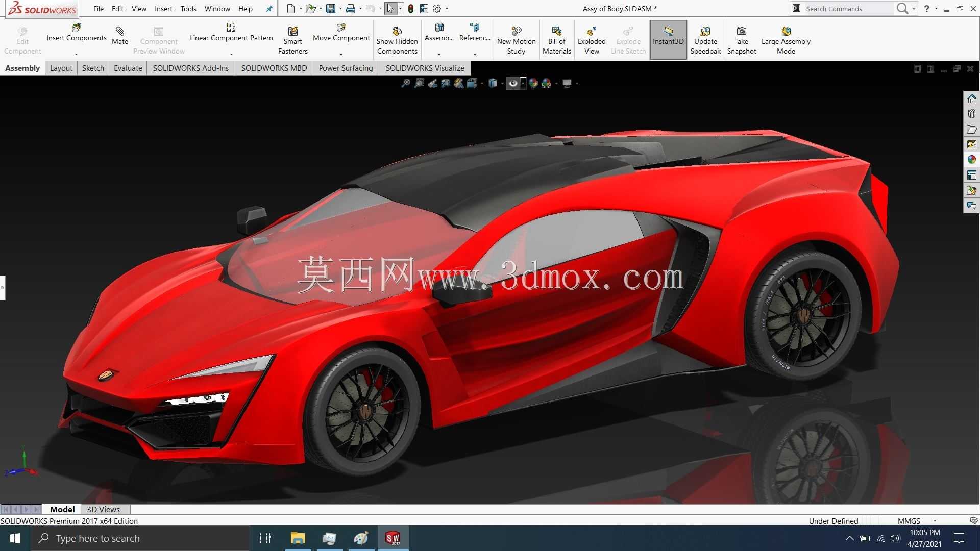Screen dimensions: 980x551
Task: Click Insert Components
Action: point(77,33)
